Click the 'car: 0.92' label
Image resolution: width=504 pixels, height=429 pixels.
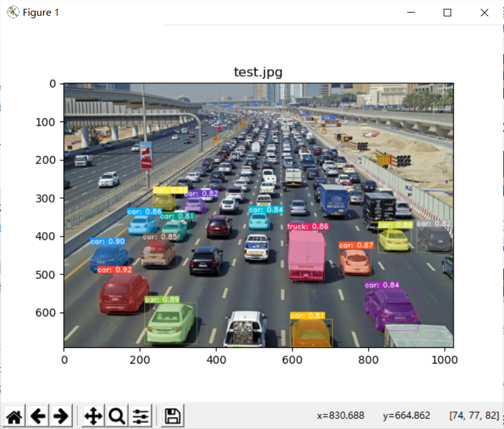coord(115,270)
